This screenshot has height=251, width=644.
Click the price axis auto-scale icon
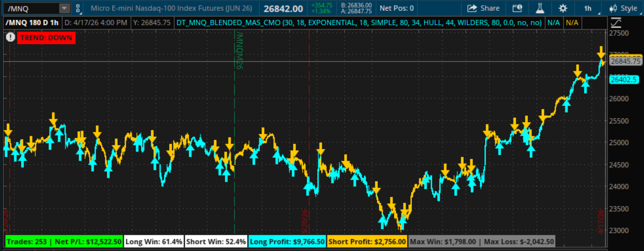point(616,22)
